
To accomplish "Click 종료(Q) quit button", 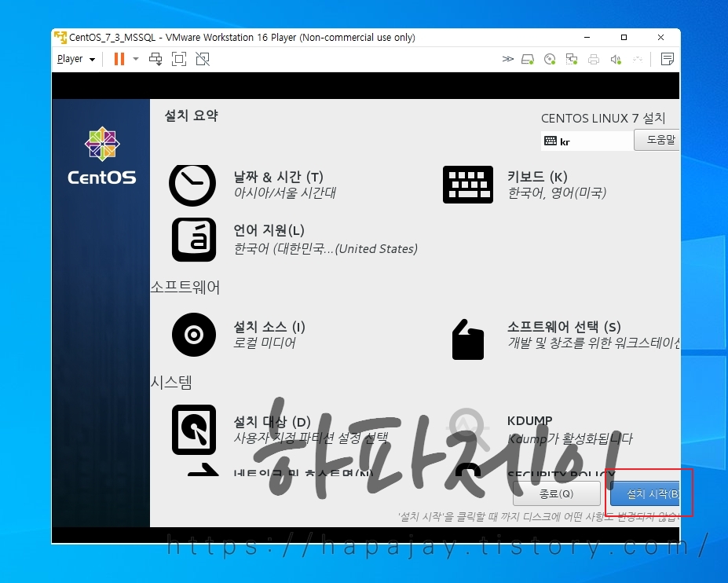I will (x=556, y=493).
